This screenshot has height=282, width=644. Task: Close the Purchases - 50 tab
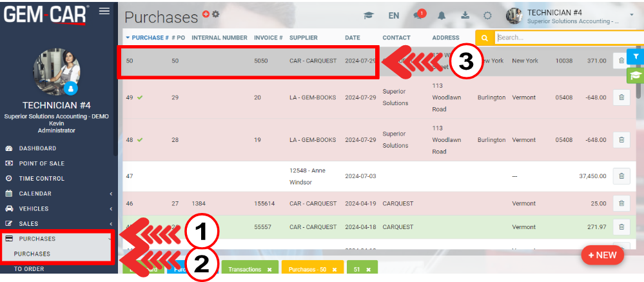[x=335, y=270]
